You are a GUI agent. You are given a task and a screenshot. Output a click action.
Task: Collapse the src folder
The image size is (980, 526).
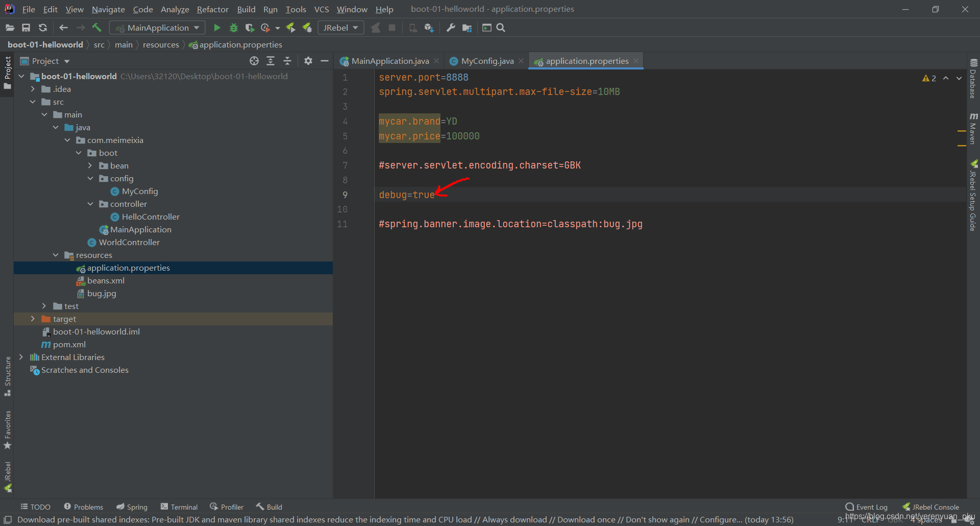click(33, 102)
